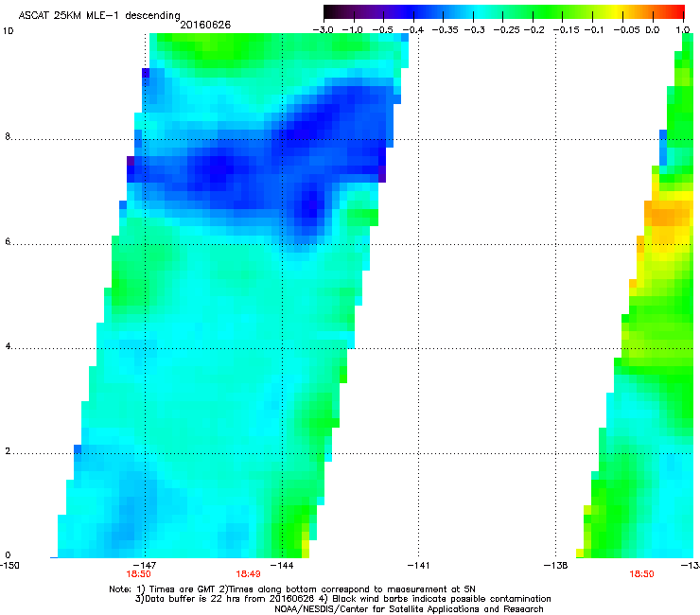Select latitude axis label 6
Screen dimensions: 700x615
[x=8, y=241]
